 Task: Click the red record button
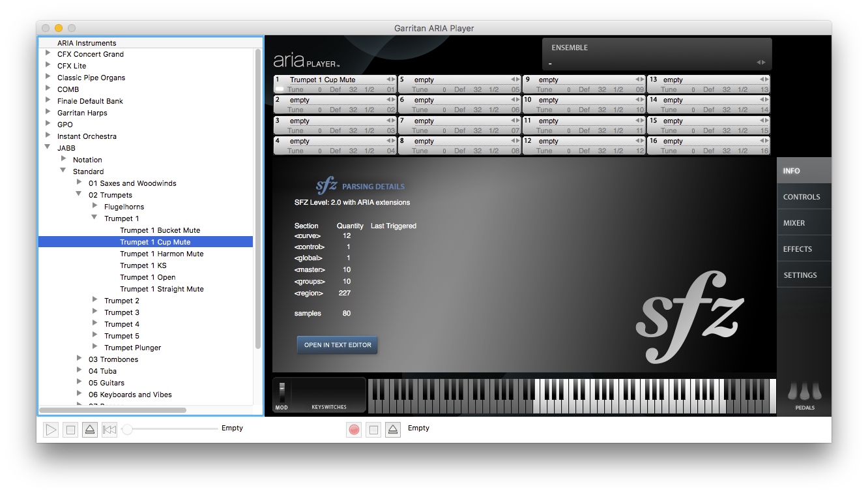coord(354,430)
